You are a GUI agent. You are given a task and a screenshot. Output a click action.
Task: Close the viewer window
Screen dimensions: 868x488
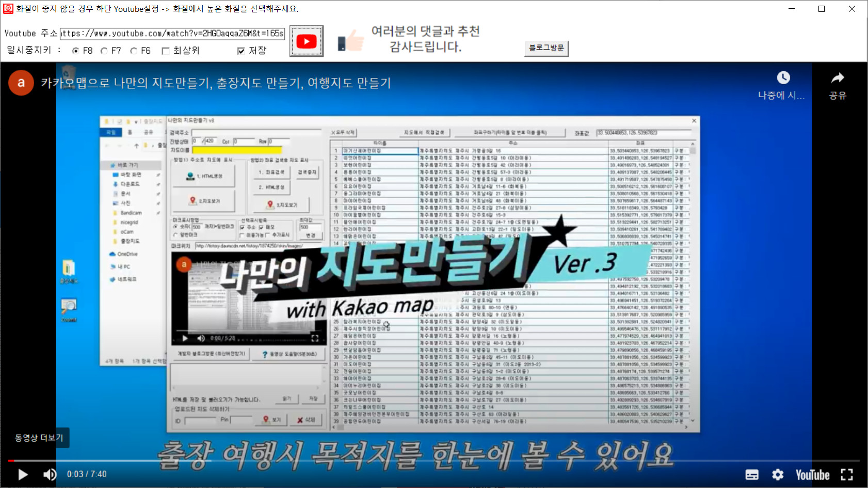(852, 9)
